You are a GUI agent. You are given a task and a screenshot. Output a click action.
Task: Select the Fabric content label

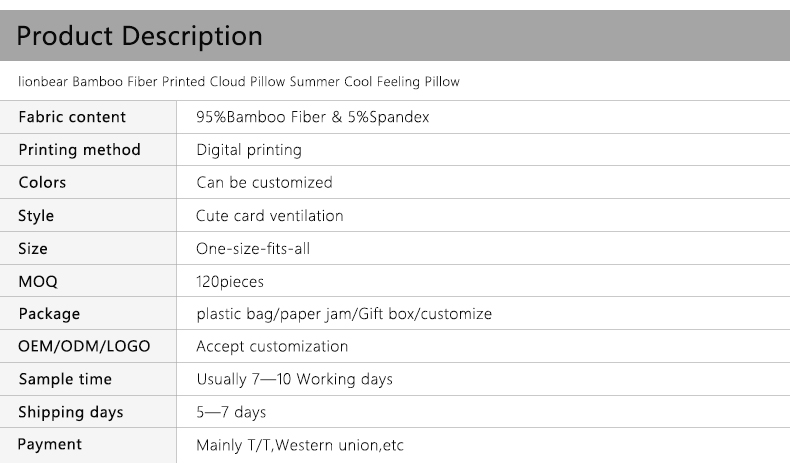(x=72, y=117)
